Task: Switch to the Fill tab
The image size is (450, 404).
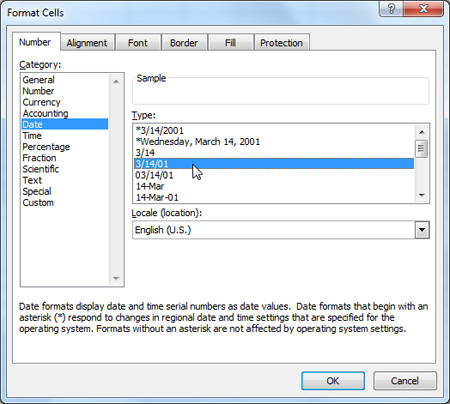Action: (x=230, y=43)
